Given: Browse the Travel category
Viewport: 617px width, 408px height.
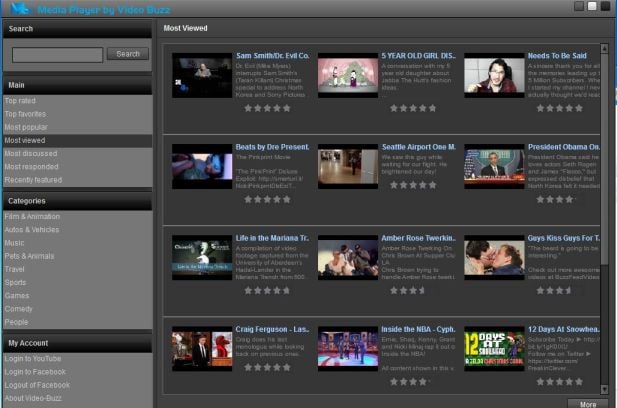Looking at the screenshot, I should (15, 269).
